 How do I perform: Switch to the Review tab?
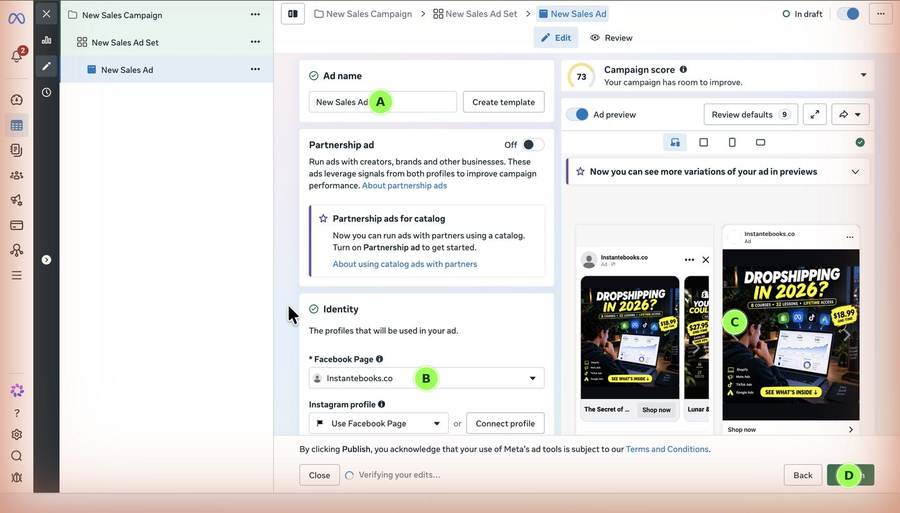(611, 38)
